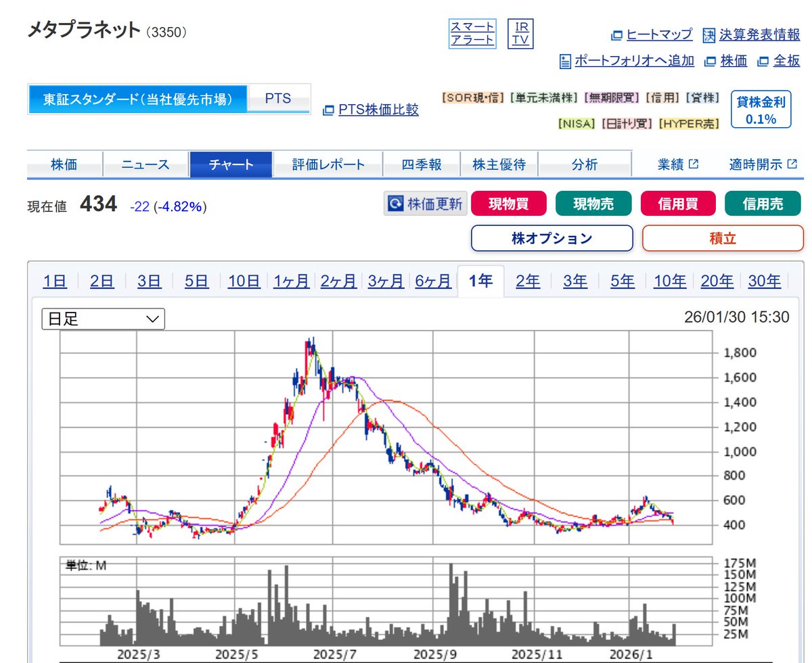Switch to the ニュース tab
This screenshot has height=663, width=812.
(145, 164)
